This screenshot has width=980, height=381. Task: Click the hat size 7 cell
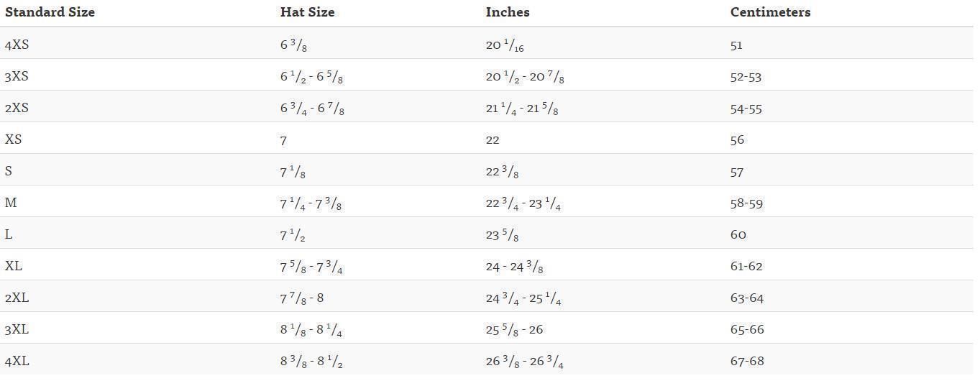283,140
